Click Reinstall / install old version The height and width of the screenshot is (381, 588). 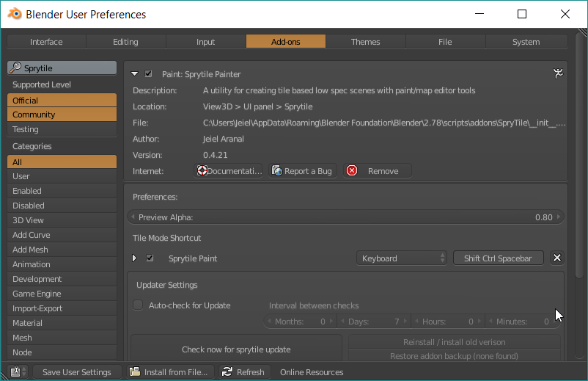454,342
